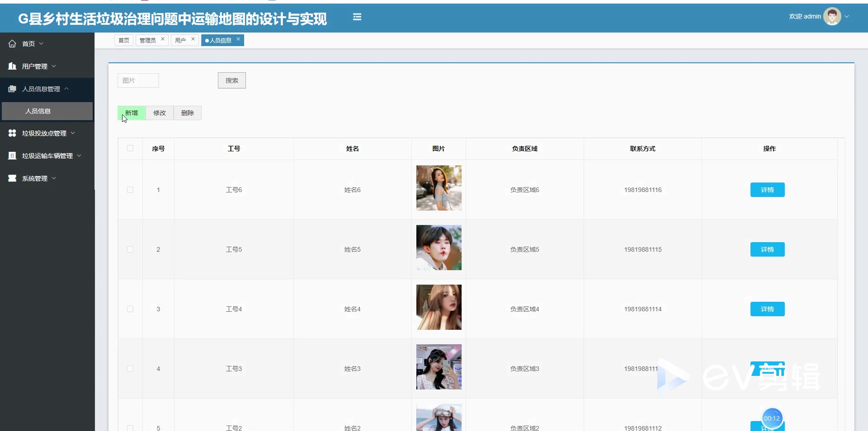Click the hamburger menu collapse icon

click(x=357, y=17)
